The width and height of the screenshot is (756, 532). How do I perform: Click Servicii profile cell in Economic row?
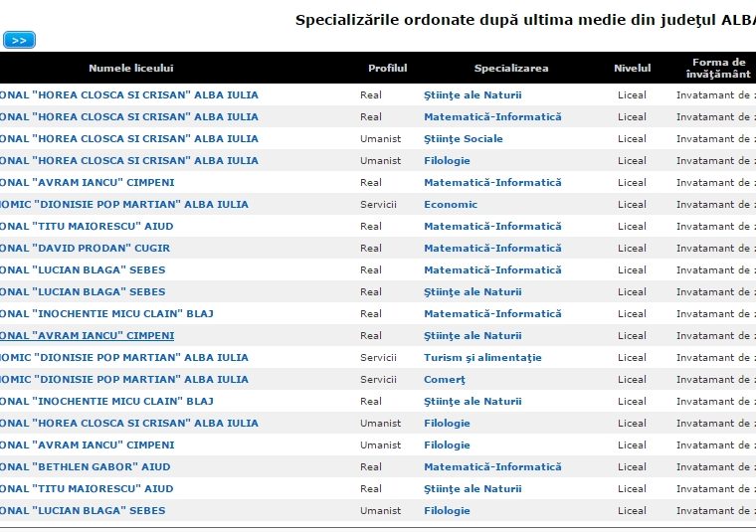378,204
